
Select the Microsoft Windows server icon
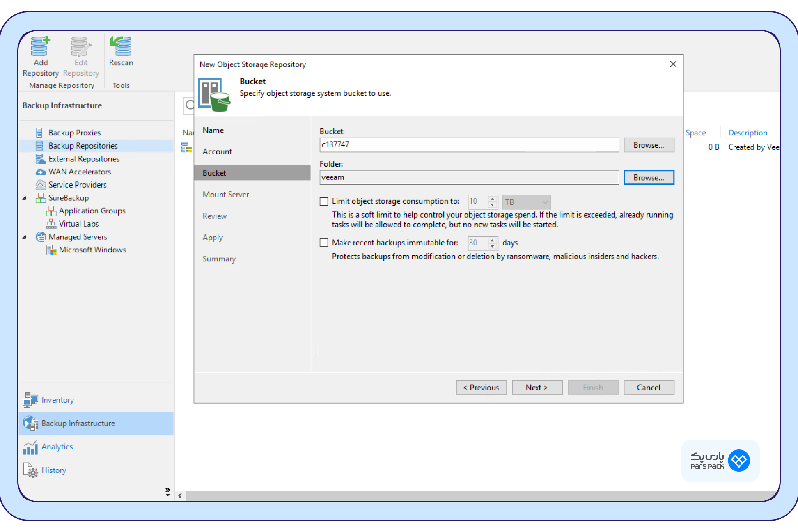[51, 250]
